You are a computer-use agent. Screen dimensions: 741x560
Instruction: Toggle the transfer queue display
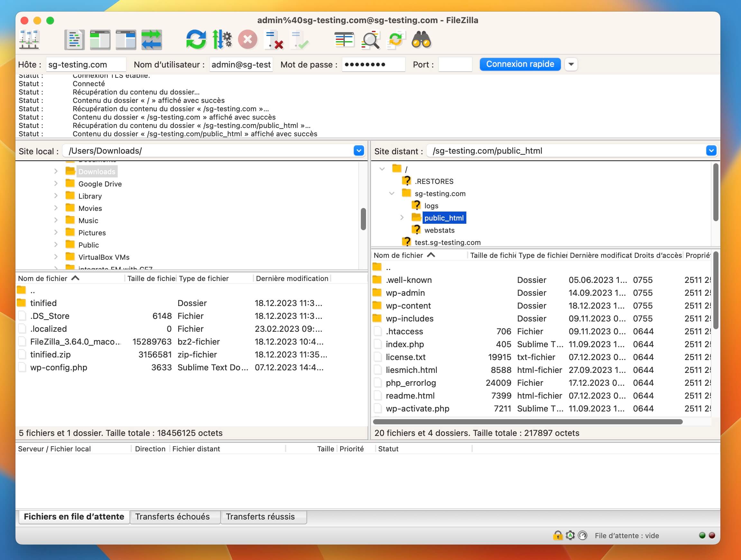[x=152, y=40]
